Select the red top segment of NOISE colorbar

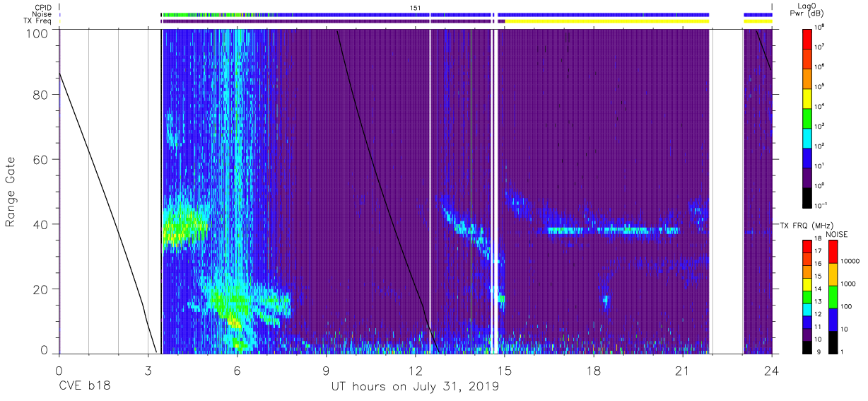tap(833, 252)
